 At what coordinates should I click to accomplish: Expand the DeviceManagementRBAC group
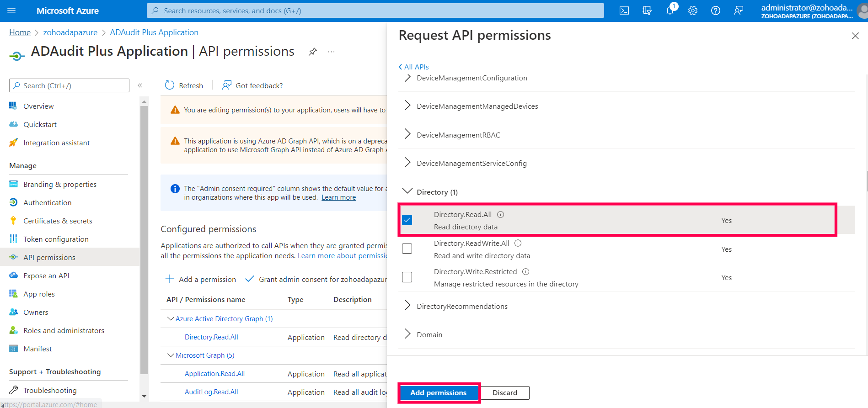(407, 135)
